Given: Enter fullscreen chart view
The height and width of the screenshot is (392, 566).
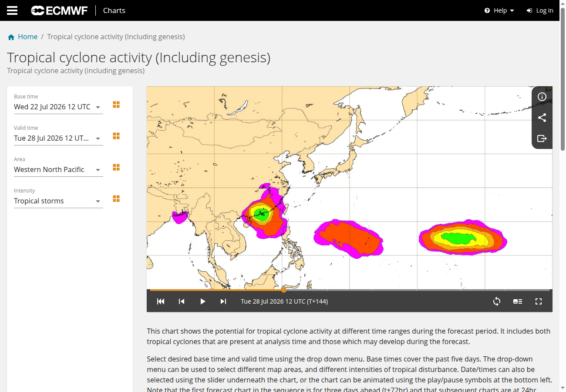Looking at the screenshot, I should click(x=539, y=301).
